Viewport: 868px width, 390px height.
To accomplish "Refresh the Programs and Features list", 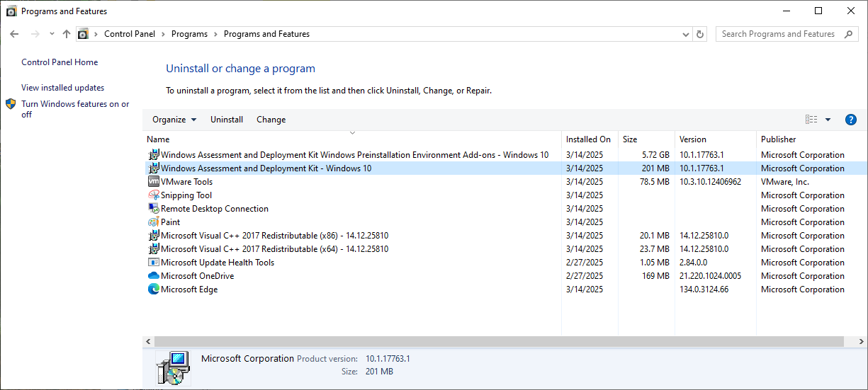I will coord(700,34).
